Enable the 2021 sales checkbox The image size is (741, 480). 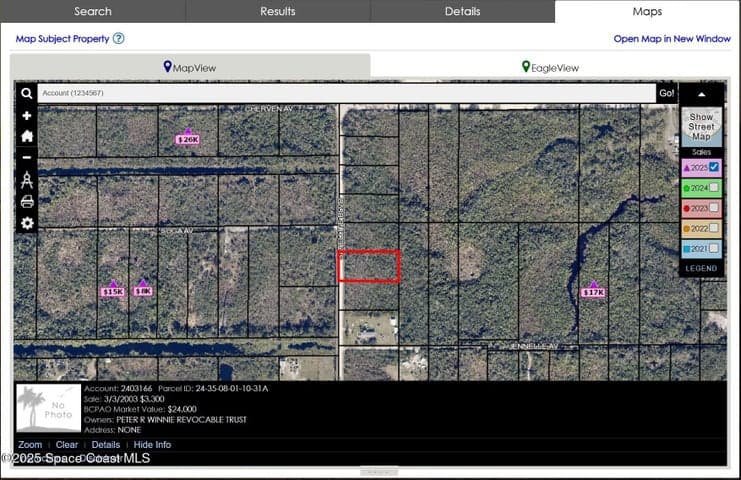click(x=714, y=248)
